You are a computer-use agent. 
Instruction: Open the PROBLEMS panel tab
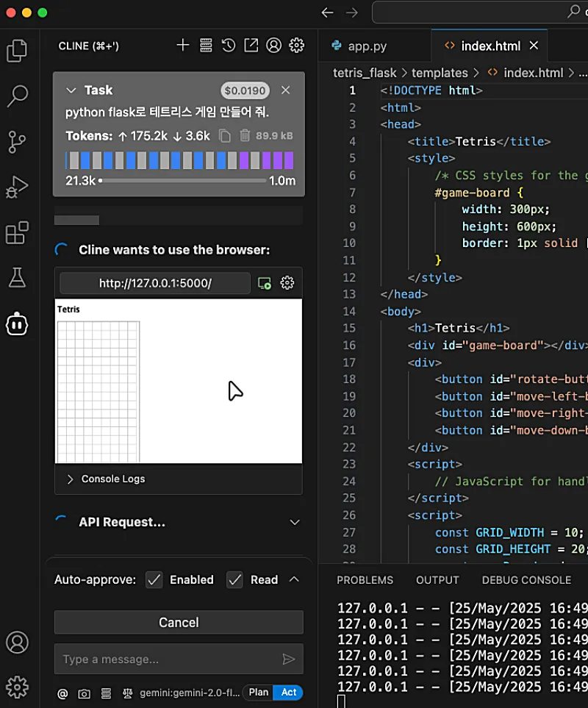point(365,580)
